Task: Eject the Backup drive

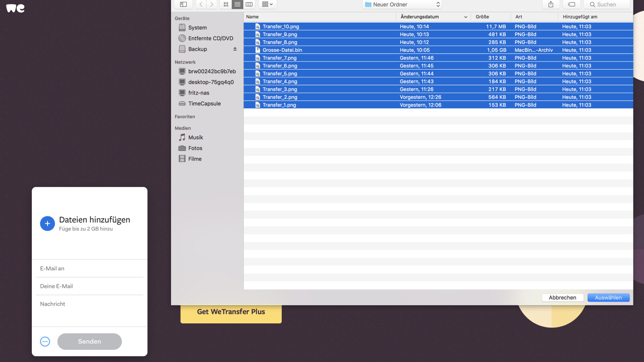Action: (235, 49)
